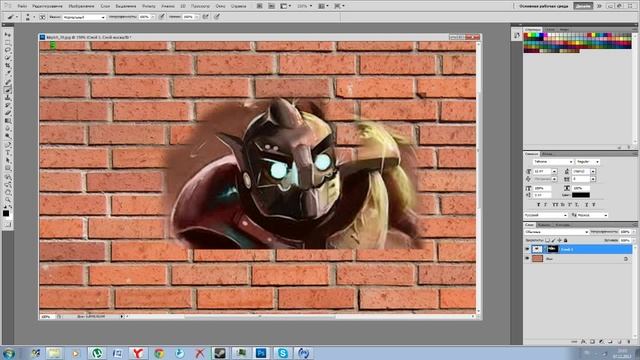Toggle underline in Character panel
Image resolution: width=640 pixels, height=360 pixels.
(x=587, y=204)
